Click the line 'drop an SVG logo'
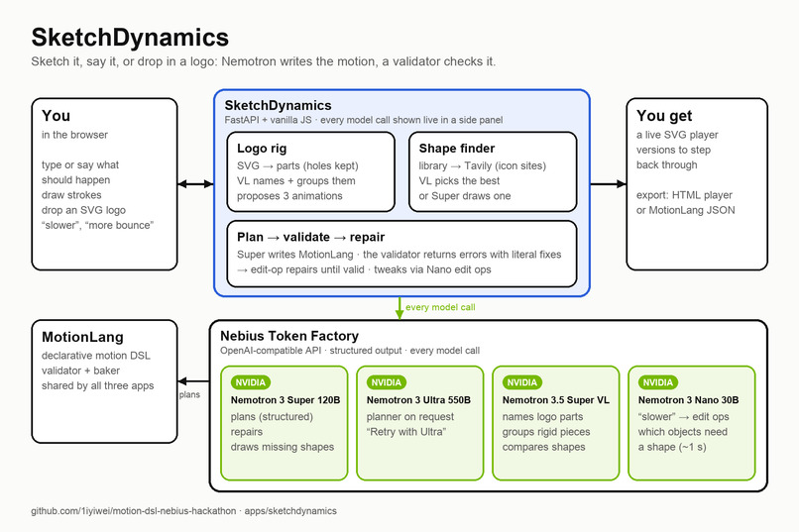Screen dimensions: 799x532 click(x=83, y=210)
